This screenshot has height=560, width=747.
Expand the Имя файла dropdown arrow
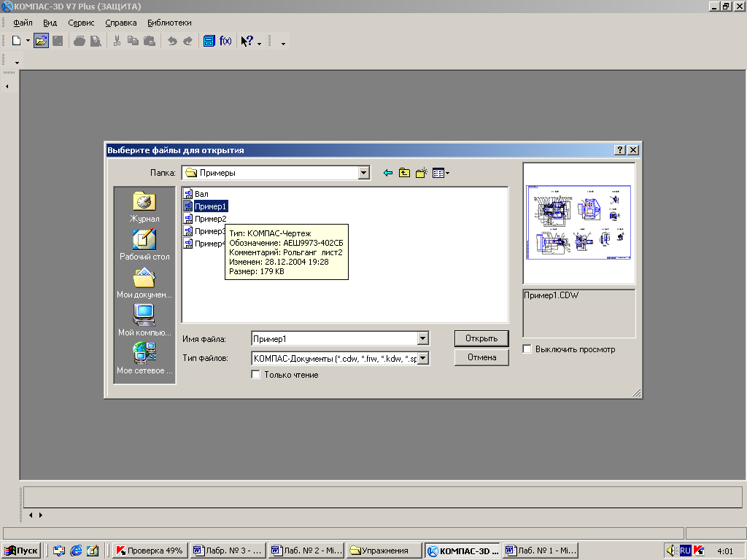coord(422,338)
